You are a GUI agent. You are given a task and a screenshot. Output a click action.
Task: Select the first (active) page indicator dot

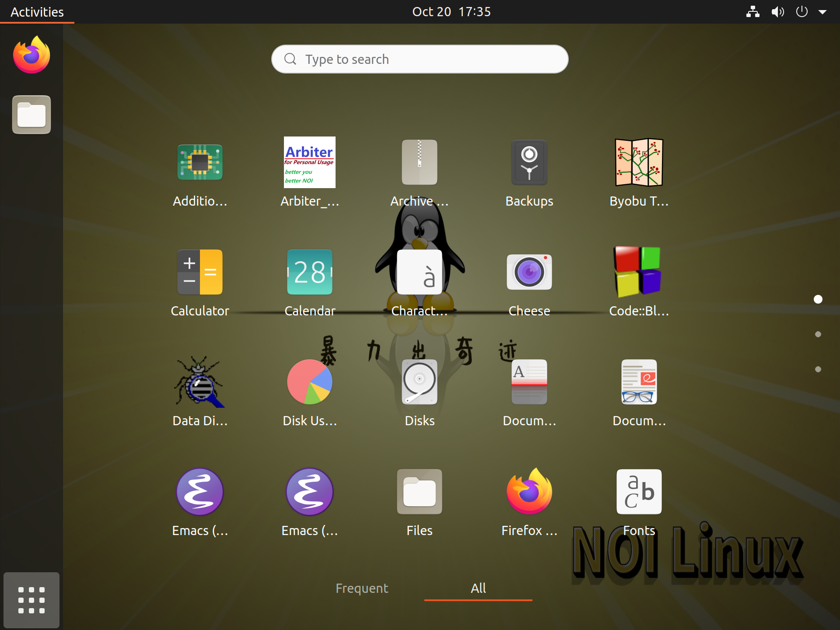click(818, 299)
